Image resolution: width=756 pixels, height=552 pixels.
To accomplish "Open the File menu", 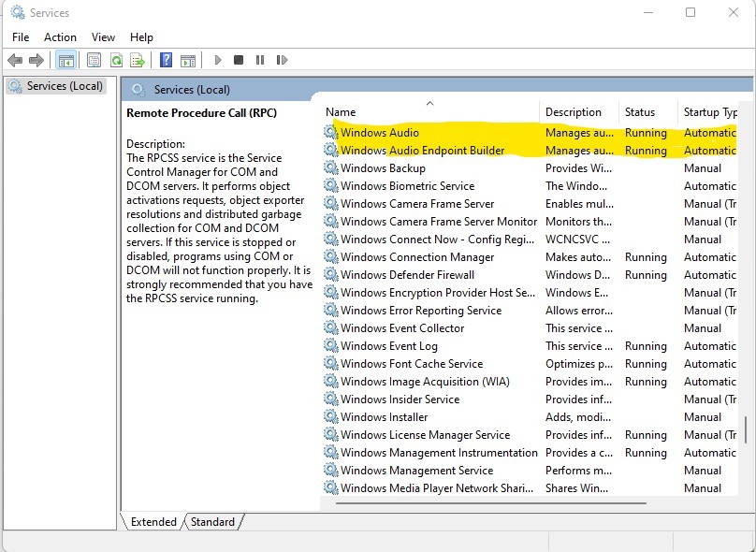I will coord(21,37).
